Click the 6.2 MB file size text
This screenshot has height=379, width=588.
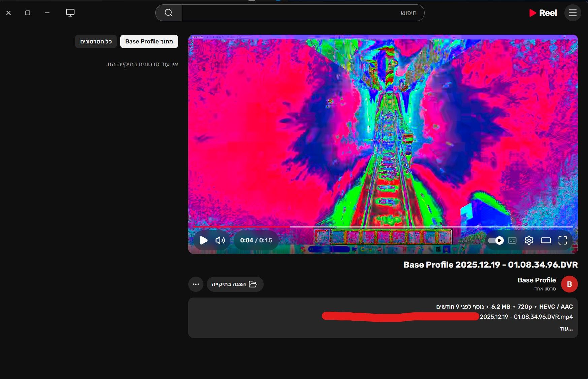[501, 307]
